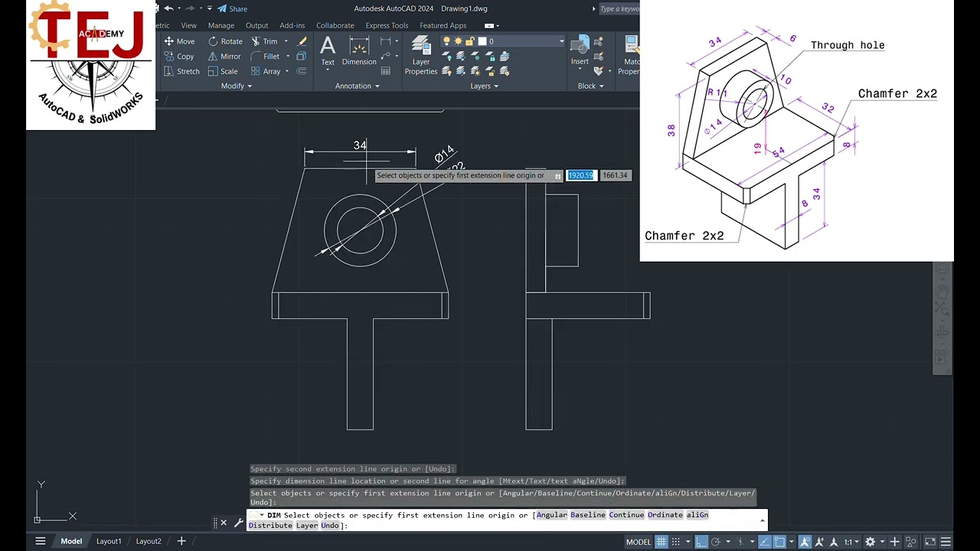Toggle the drawing grid display
This screenshot has width=980, height=551.
(x=661, y=542)
